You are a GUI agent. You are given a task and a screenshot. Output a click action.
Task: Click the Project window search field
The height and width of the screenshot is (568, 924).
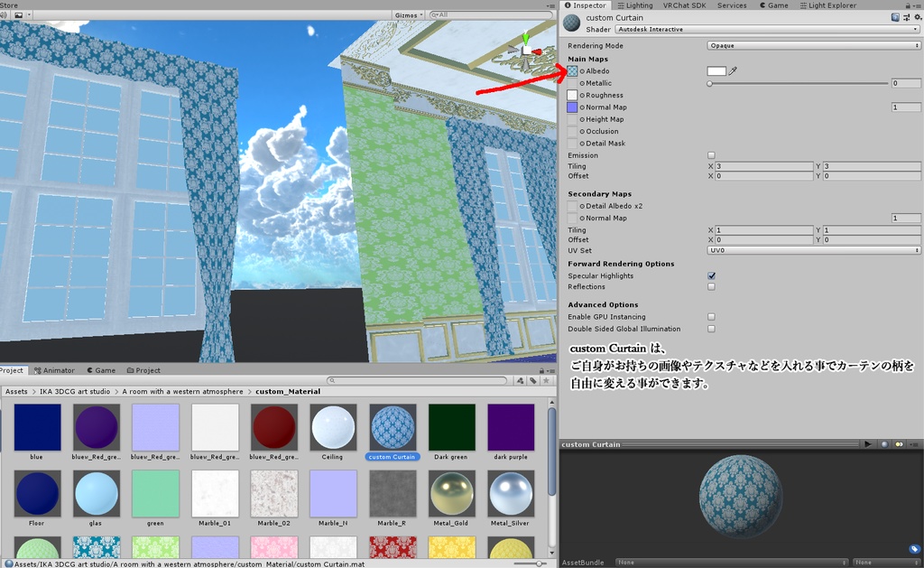pyautogui.click(x=417, y=381)
